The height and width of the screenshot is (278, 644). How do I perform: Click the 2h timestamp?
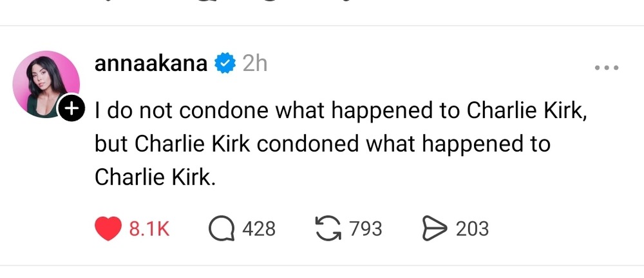click(x=254, y=64)
